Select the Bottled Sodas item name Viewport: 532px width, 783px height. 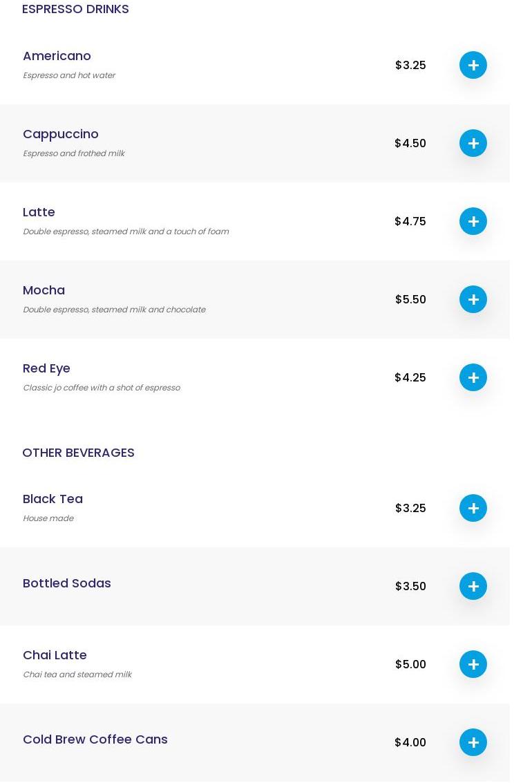click(x=67, y=583)
